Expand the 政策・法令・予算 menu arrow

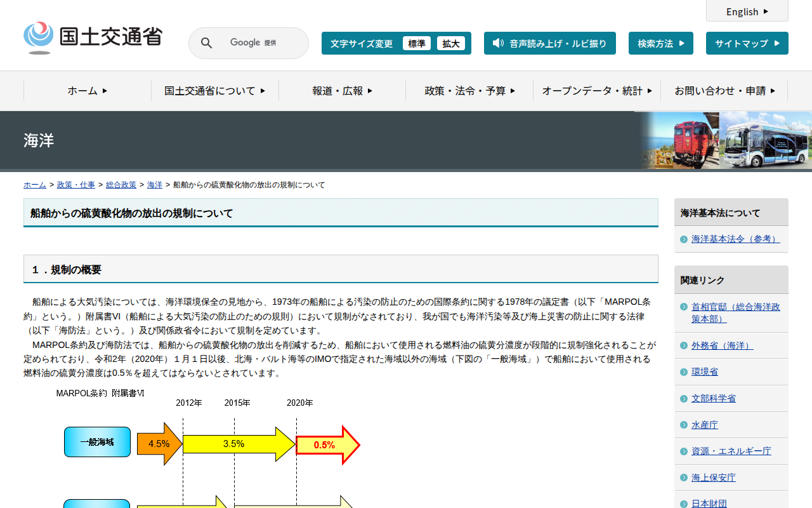(x=513, y=91)
